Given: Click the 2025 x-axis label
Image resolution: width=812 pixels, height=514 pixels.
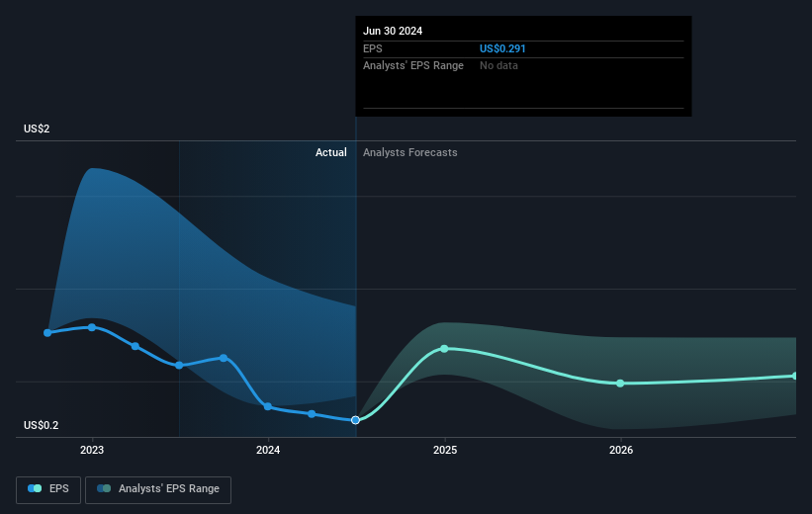Looking at the screenshot, I should (445, 450).
